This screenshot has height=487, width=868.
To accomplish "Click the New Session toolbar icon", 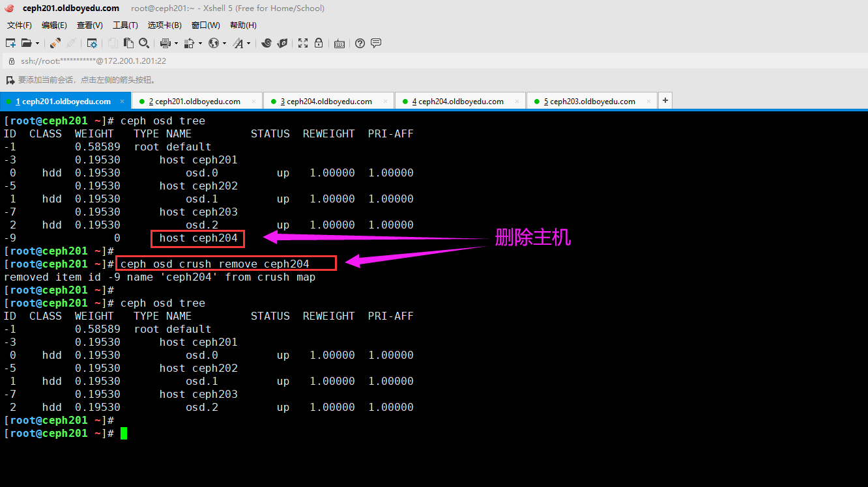I will [10, 43].
